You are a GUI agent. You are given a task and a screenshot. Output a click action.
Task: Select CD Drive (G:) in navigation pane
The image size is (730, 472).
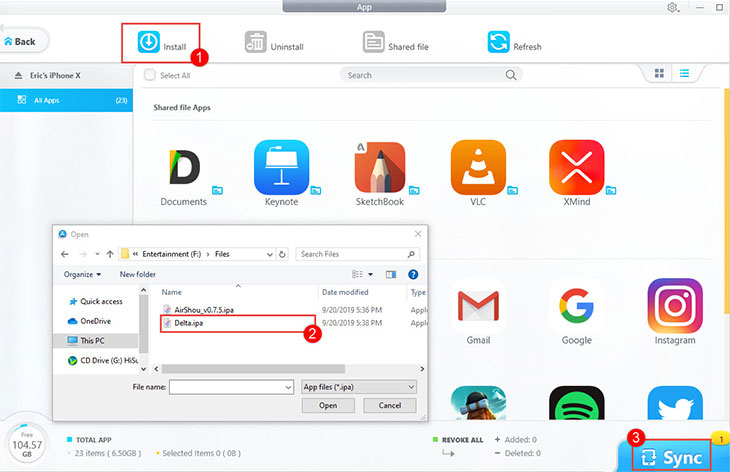click(x=103, y=360)
